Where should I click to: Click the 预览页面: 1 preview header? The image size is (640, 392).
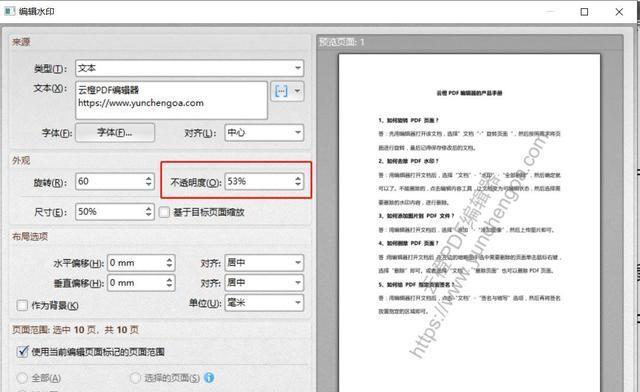(342, 42)
